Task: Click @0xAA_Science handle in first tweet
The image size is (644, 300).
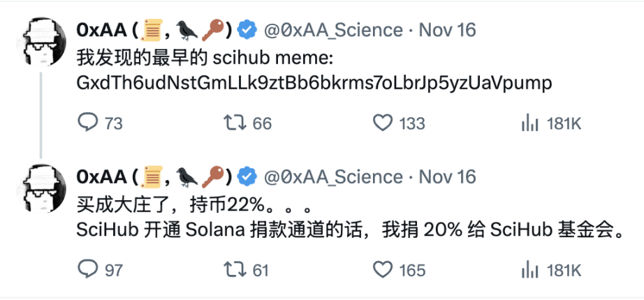Action: point(333,30)
